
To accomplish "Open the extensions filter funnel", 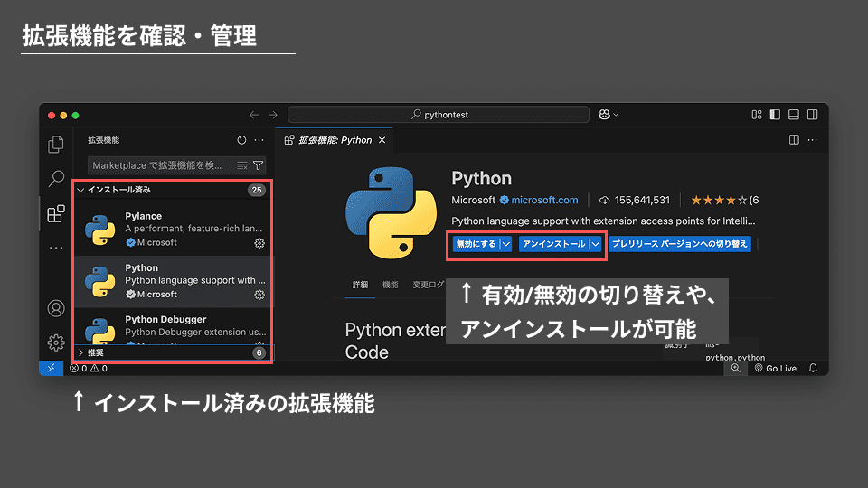I will coord(258,165).
